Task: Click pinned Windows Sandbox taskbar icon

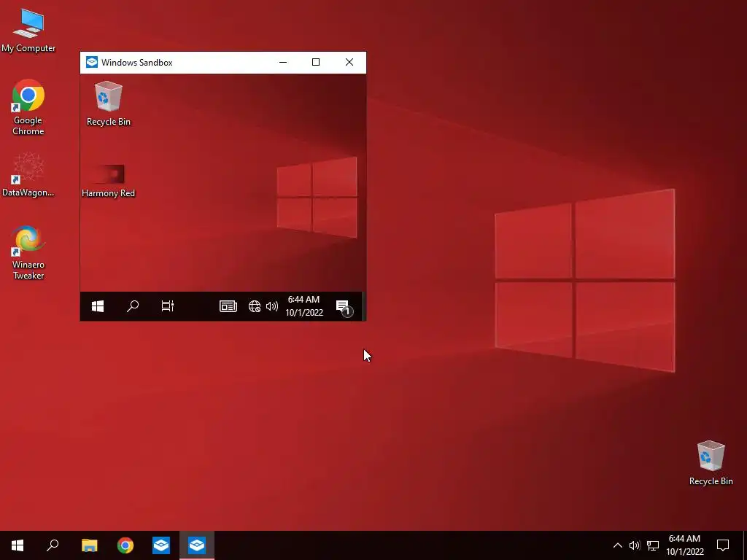Action: click(161, 545)
